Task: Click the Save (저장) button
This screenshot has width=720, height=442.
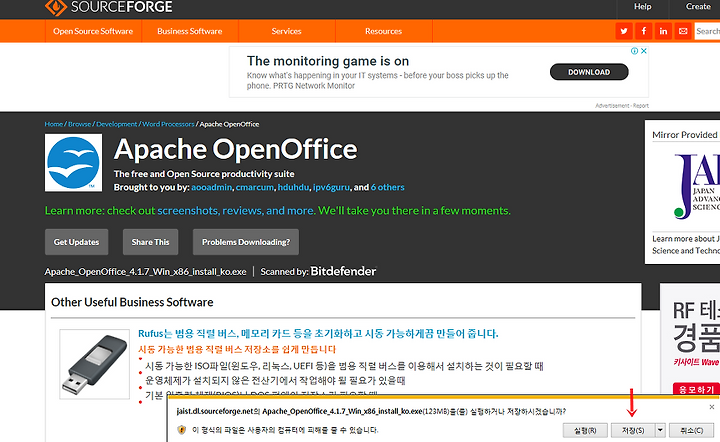Action: pos(633,431)
